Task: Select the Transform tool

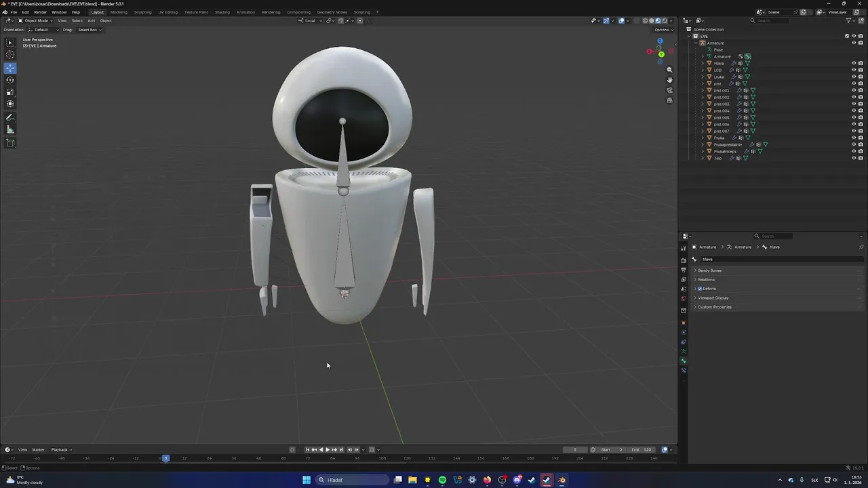Action: point(10,104)
